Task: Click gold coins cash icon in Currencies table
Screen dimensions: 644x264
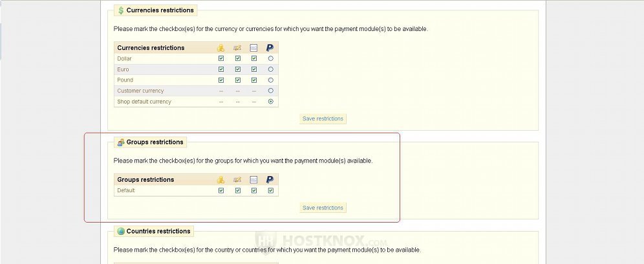Action: [x=221, y=48]
